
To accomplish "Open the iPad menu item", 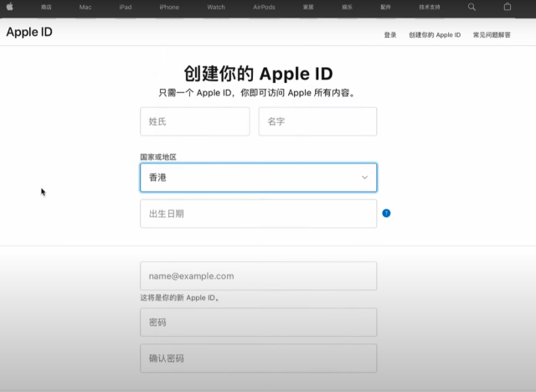I will click(125, 7).
